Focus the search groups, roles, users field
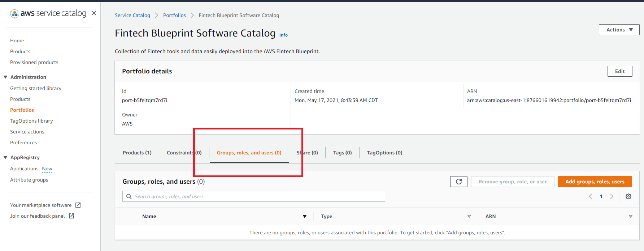The image size is (644, 251). point(254,196)
